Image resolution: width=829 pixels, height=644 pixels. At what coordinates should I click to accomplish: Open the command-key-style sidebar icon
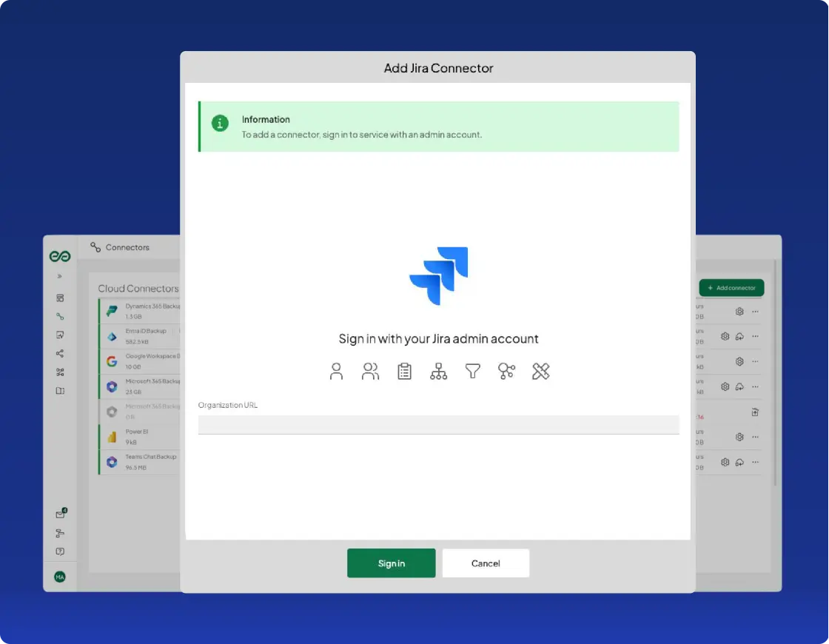tap(60, 372)
